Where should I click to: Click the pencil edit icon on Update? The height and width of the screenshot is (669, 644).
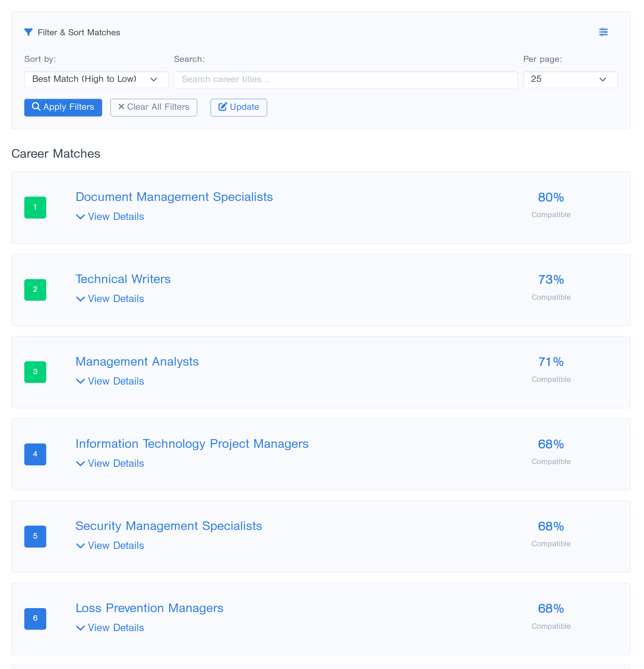click(x=223, y=107)
